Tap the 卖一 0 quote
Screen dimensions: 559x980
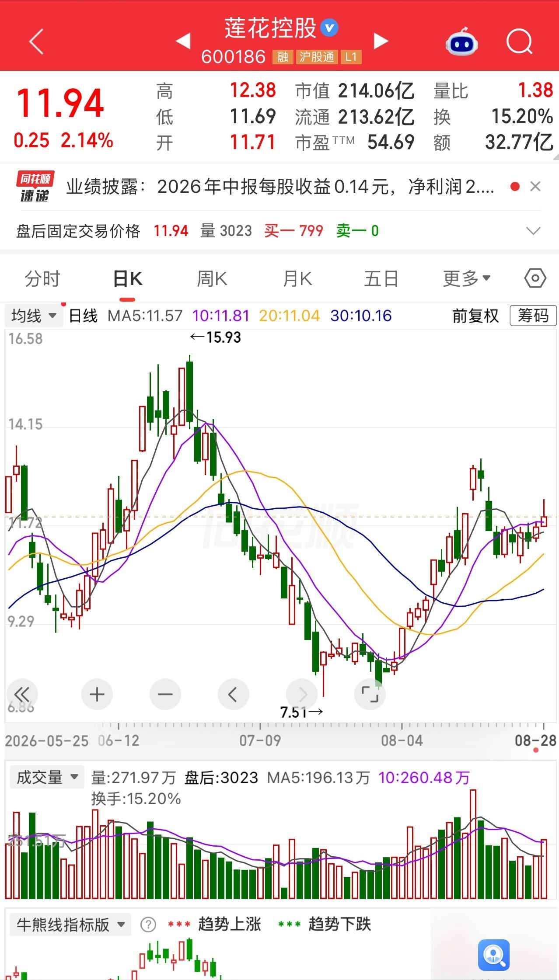click(357, 231)
